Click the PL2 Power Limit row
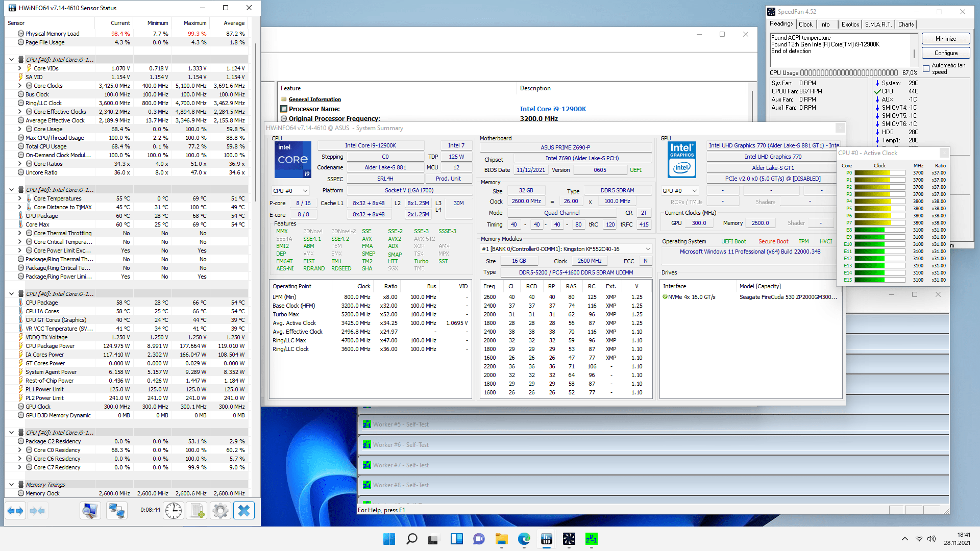Screen dimensions: 980x551 (x=127, y=398)
